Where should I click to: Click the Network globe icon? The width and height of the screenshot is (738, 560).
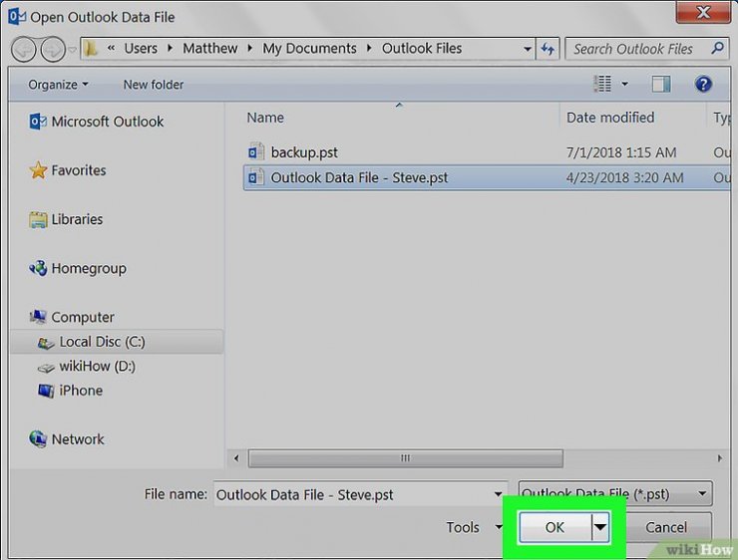(x=38, y=439)
